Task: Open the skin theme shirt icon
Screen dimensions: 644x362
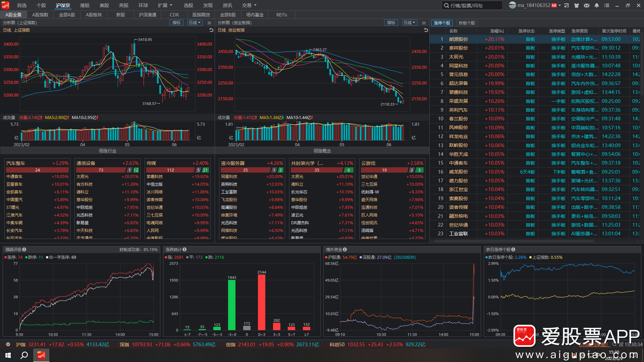Action: [x=577, y=5]
